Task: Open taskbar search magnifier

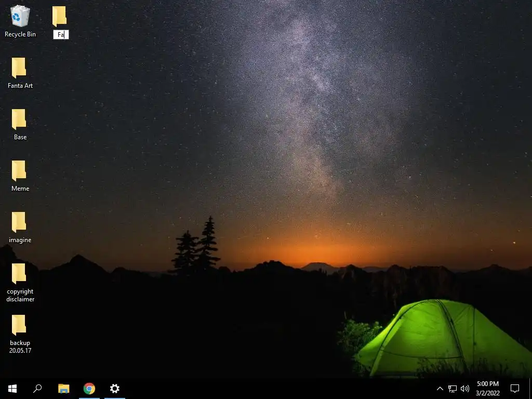Action: [x=37, y=389]
